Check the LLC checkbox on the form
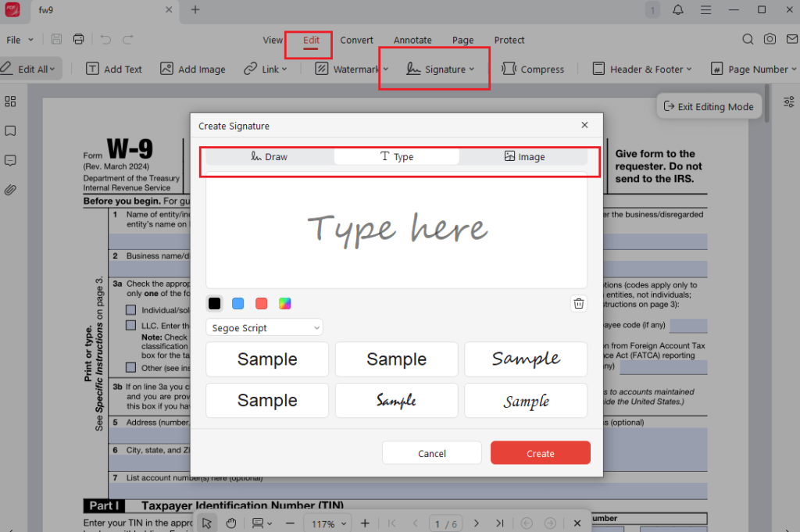The width and height of the screenshot is (800, 532). [131, 326]
